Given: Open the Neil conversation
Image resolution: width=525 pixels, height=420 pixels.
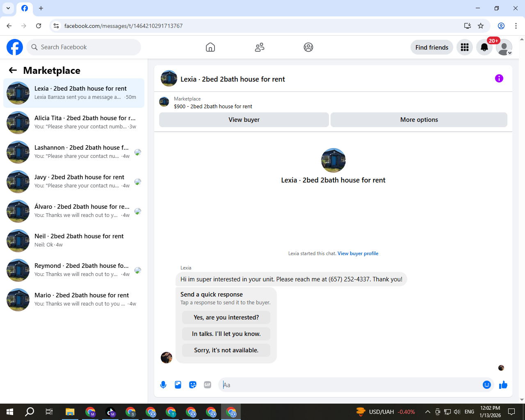Looking at the screenshot, I should pos(74,241).
